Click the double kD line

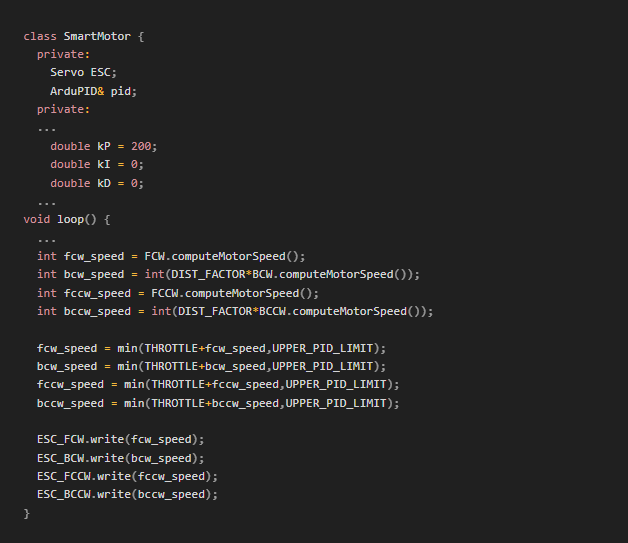click(x=97, y=183)
